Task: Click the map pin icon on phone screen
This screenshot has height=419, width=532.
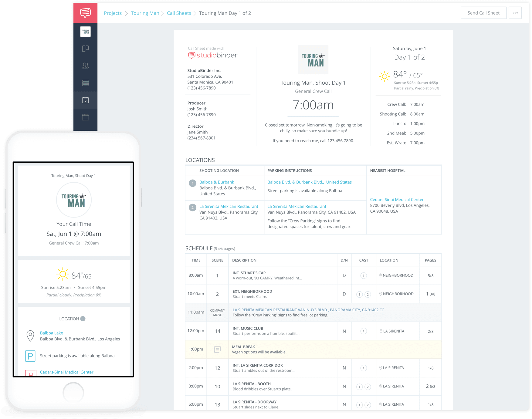Action: tap(30, 336)
